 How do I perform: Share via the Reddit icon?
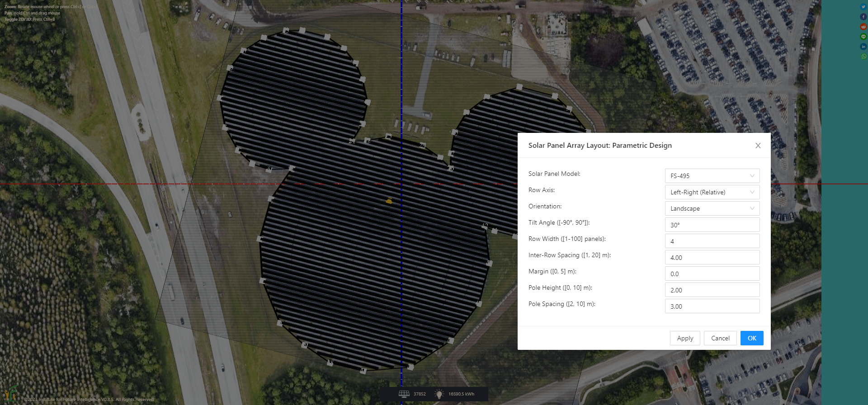tap(863, 27)
